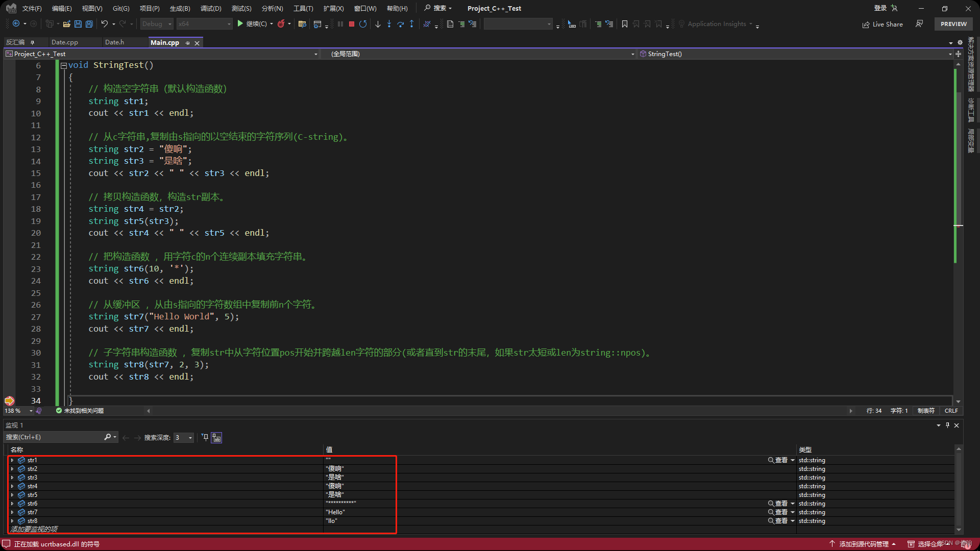
Task: Expand the str7 watch item
Action: tap(12, 512)
